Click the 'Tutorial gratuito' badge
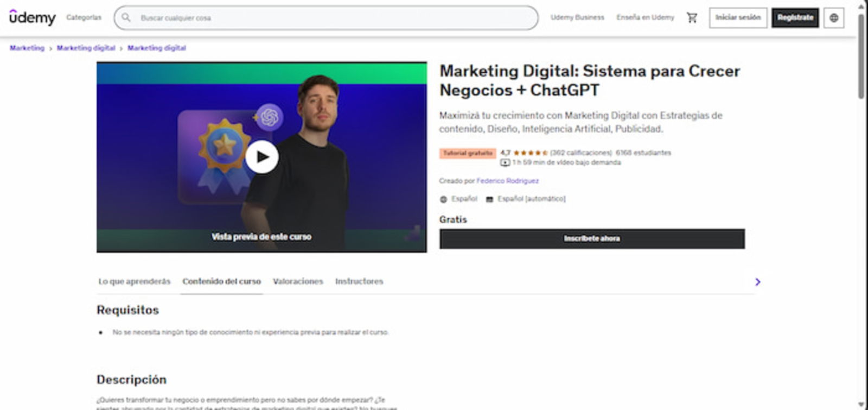The height and width of the screenshot is (410, 868). (x=468, y=153)
